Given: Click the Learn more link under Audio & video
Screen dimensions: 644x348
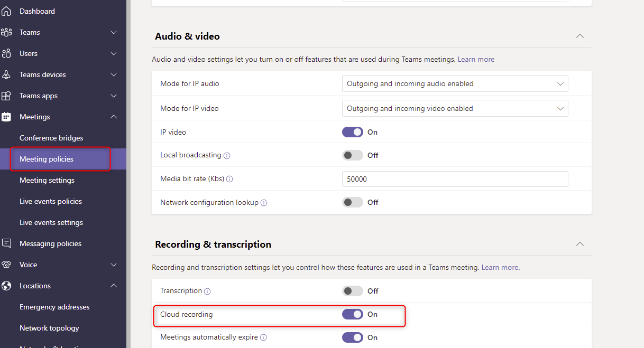Looking at the screenshot, I should (476, 59).
